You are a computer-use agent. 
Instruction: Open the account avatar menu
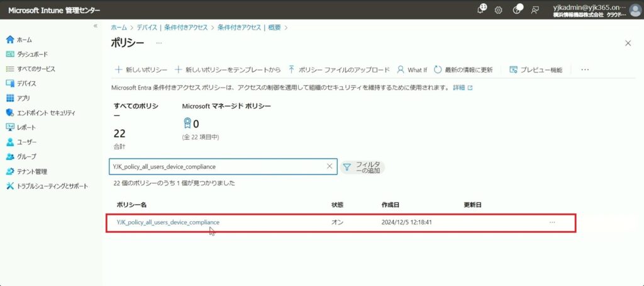[635, 10]
